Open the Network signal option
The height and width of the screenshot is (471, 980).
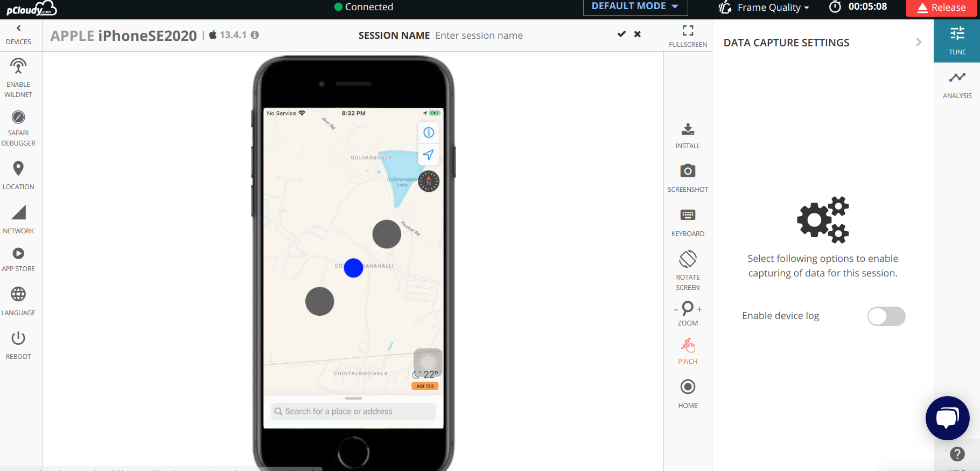click(18, 220)
